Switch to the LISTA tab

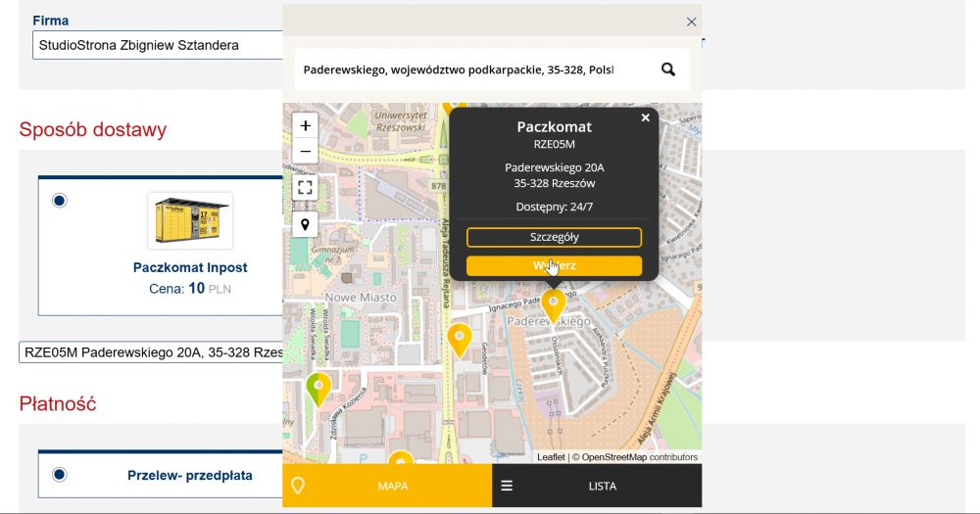coord(597,486)
